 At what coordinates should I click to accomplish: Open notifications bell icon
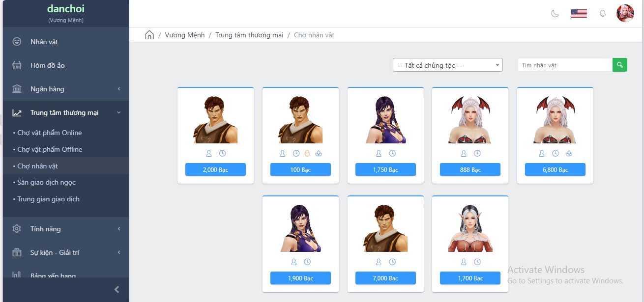coord(602,13)
